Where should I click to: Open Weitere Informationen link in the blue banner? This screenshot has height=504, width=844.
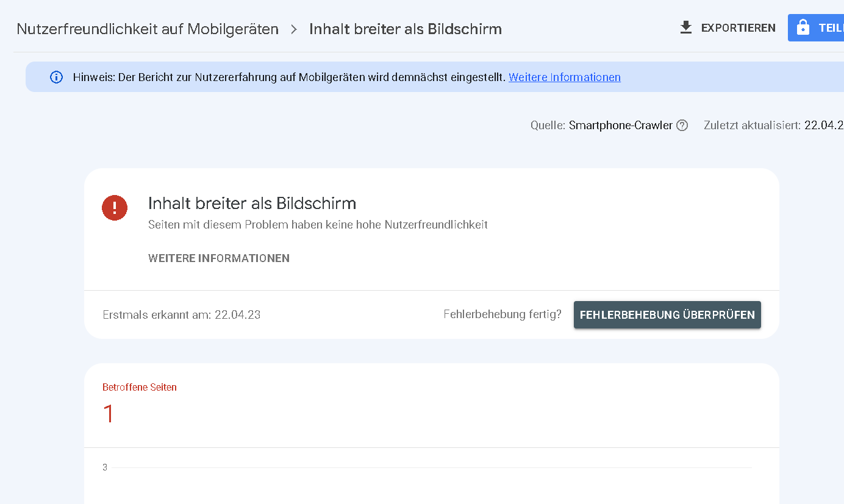[x=564, y=77]
